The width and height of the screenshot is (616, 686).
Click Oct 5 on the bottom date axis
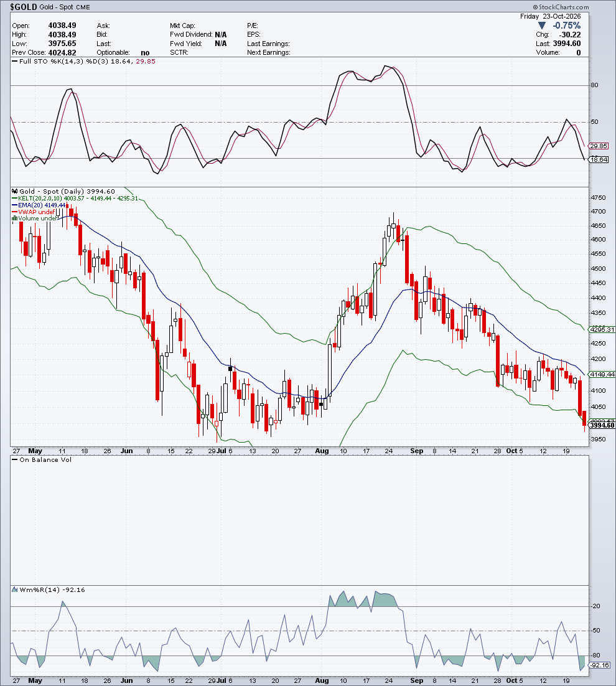pos(515,681)
